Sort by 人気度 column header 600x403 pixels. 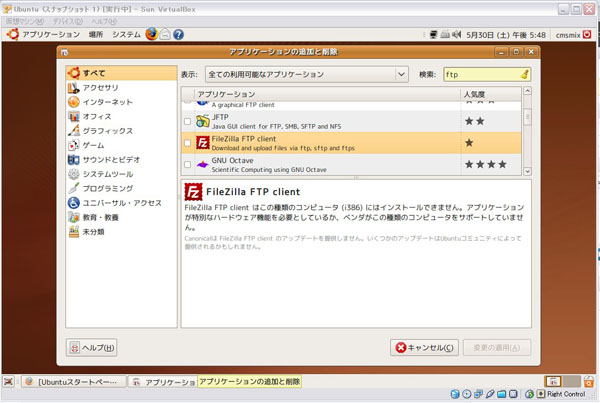(491, 94)
